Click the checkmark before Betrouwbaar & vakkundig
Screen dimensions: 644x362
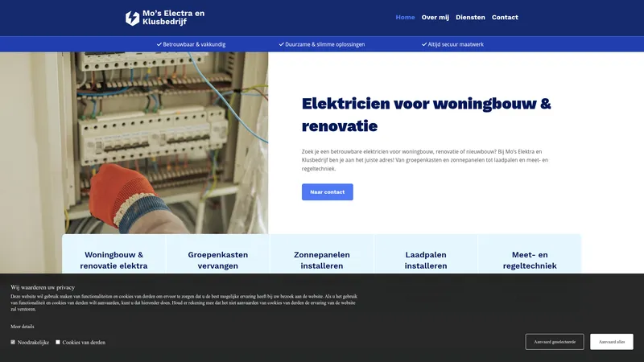point(159,44)
